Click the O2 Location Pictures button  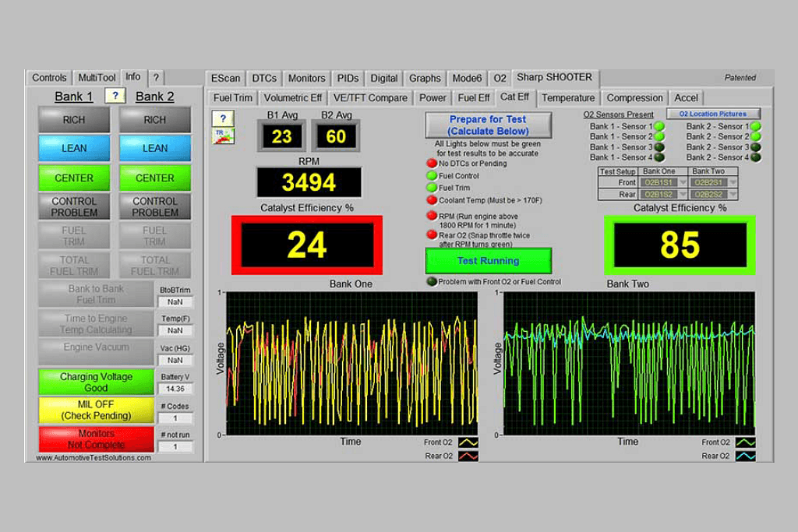coord(712,114)
